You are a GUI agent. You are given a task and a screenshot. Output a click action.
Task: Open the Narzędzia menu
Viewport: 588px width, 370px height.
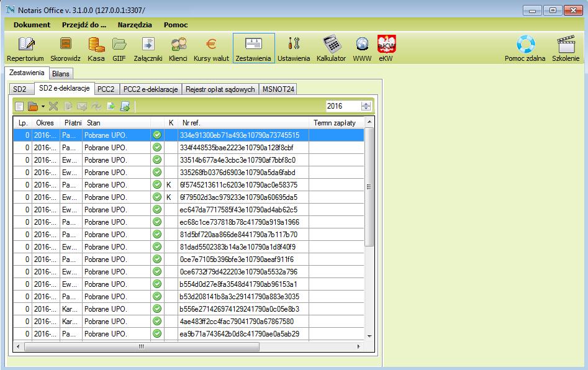click(x=135, y=25)
